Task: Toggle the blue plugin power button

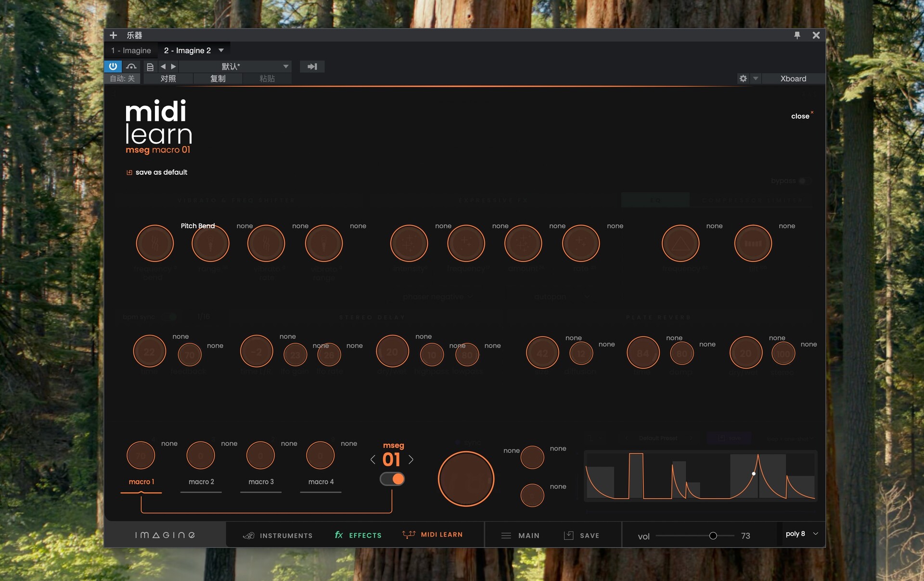Action: 113,66
